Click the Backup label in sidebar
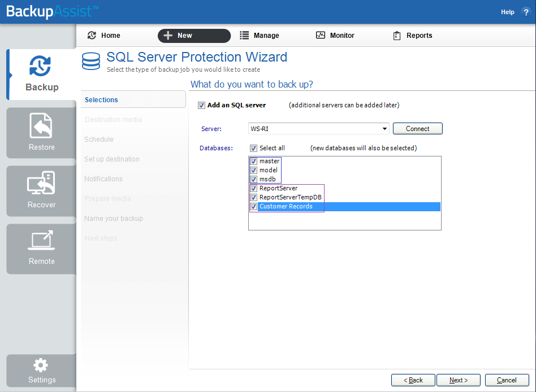536x392 pixels. [x=42, y=87]
